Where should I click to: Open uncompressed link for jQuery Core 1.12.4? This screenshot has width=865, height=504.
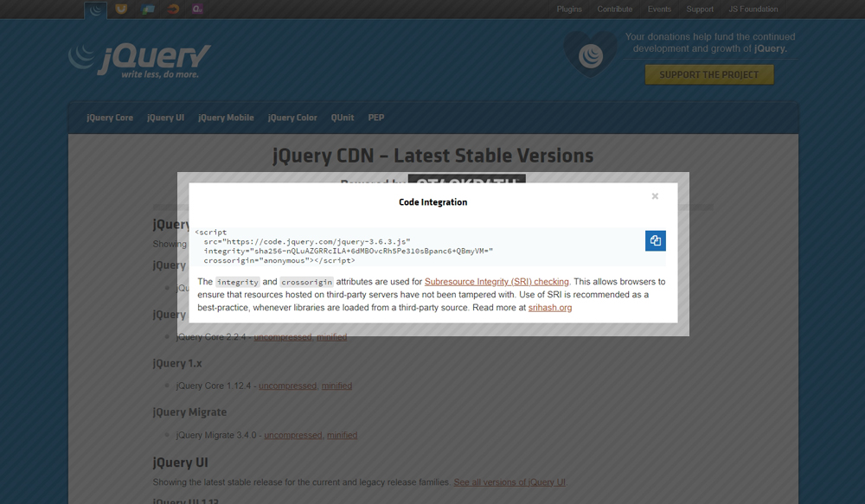click(x=287, y=386)
